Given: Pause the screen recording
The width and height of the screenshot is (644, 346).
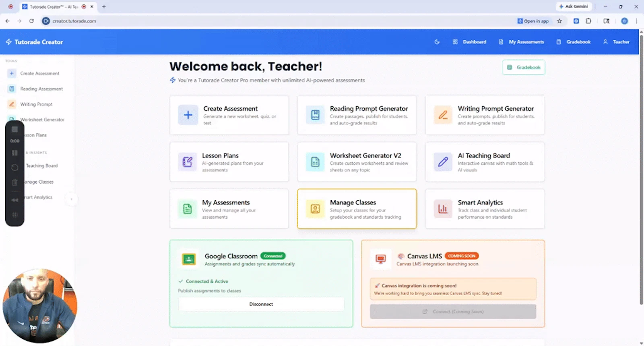Looking at the screenshot, I should point(15,153).
